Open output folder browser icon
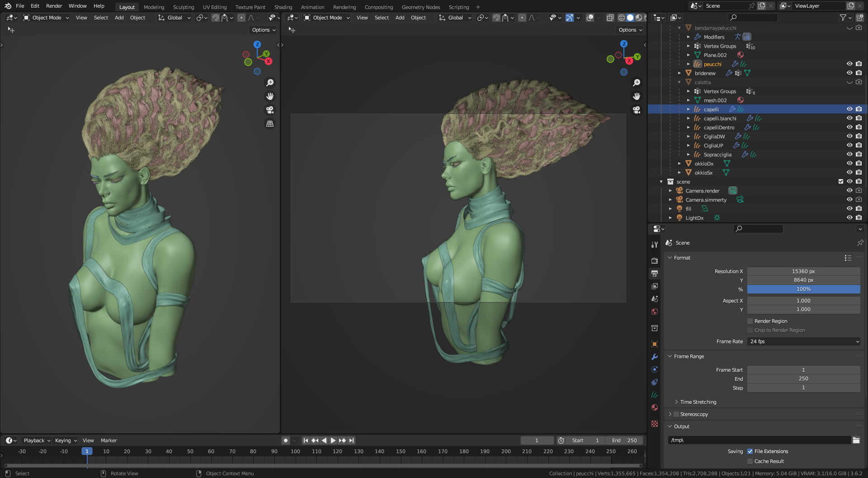Image resolution: width=868 pixels, height=478 pixels. click(x=856, y=440)
